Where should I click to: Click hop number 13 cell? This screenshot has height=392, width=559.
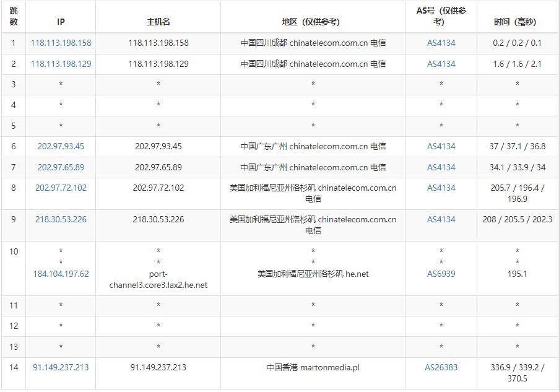coord(14,347)
